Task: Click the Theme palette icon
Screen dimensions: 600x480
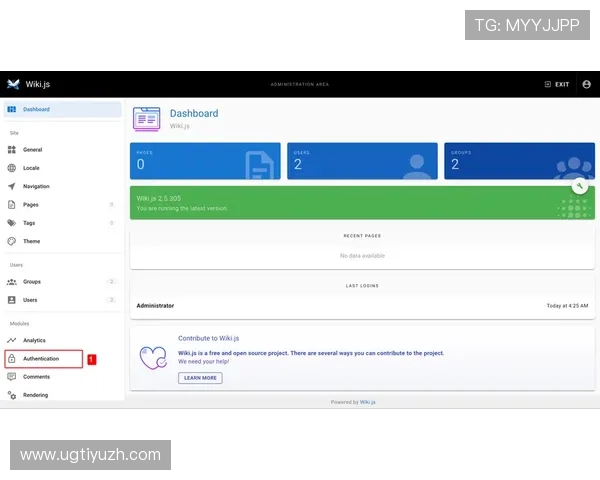Action: pyautogui.click(x=12, y=241)
